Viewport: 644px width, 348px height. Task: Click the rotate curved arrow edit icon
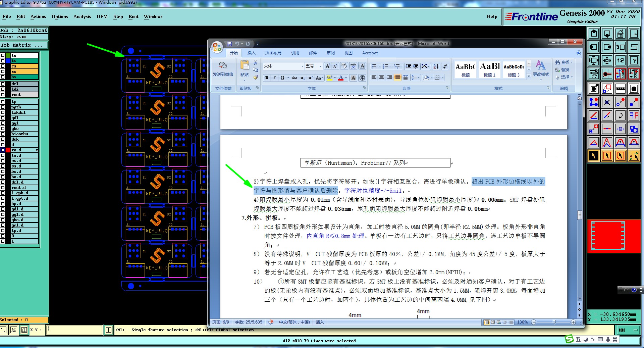pos(620,115)
